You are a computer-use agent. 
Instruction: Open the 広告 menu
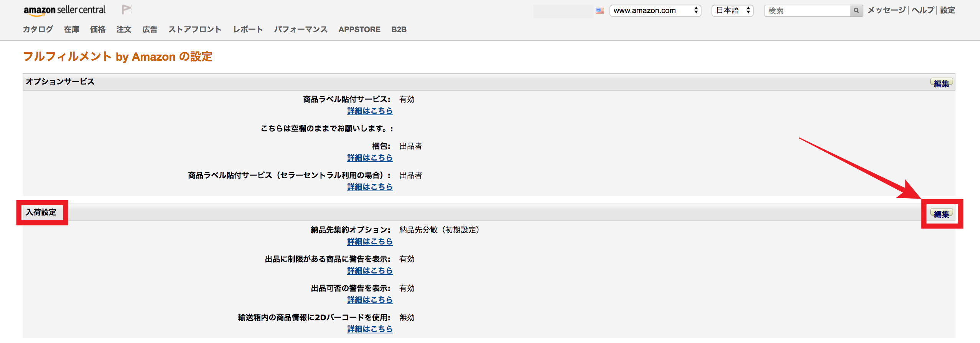[x=150, y=30]
